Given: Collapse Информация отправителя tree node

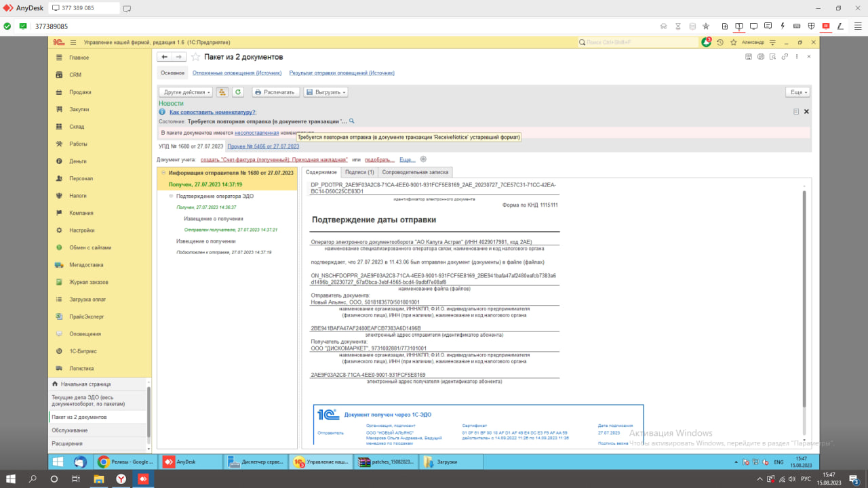Looking at the screenshot, I should pyautogui.click(x=163, y=173).
